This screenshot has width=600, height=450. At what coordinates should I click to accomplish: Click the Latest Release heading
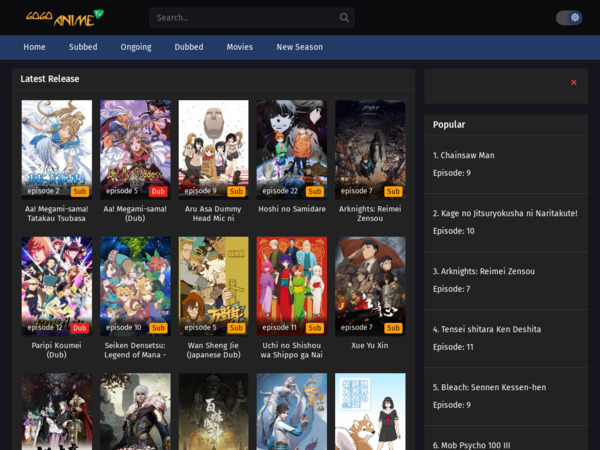[x=50, y=79]
